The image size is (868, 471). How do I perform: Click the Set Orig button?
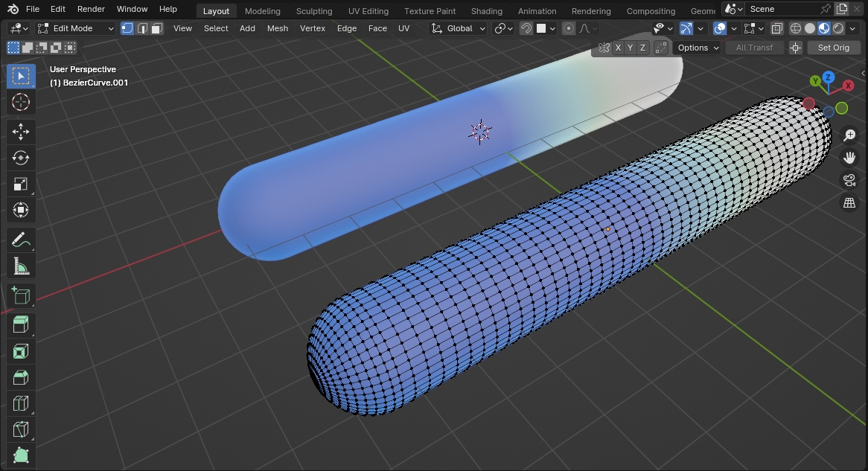point(833,48)
